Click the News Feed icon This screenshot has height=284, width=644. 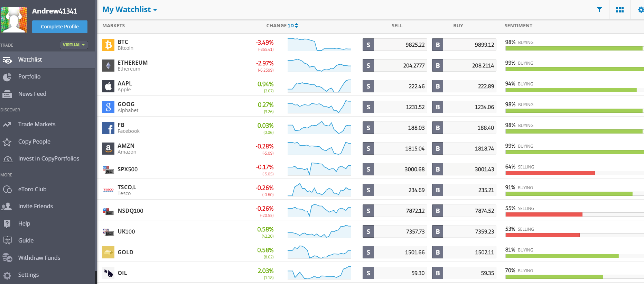pyautogui.click(x=7, y=94)
